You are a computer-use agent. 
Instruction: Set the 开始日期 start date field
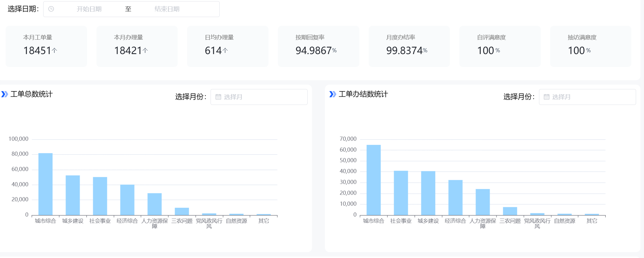tap(89, 9)
